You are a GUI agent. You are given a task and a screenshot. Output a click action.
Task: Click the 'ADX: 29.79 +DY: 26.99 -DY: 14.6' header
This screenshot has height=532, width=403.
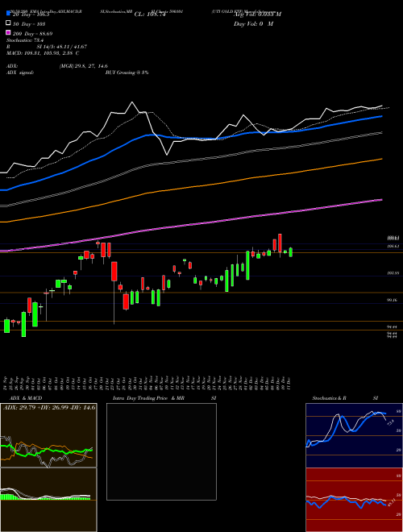49,407
